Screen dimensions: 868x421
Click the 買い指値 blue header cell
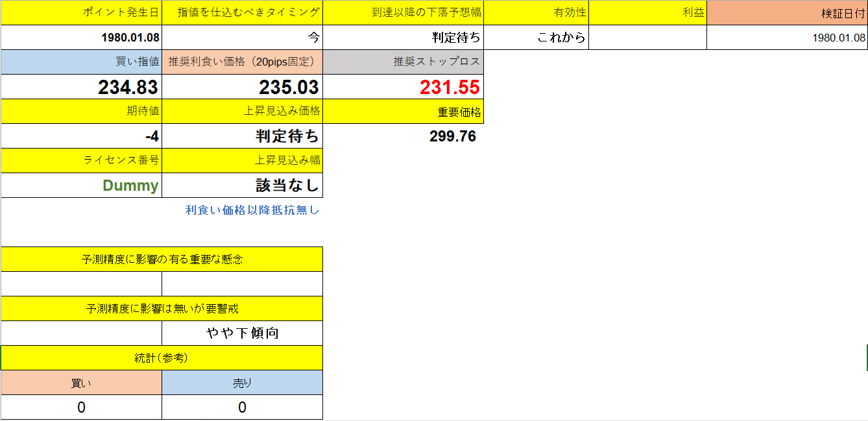point(81,62)
